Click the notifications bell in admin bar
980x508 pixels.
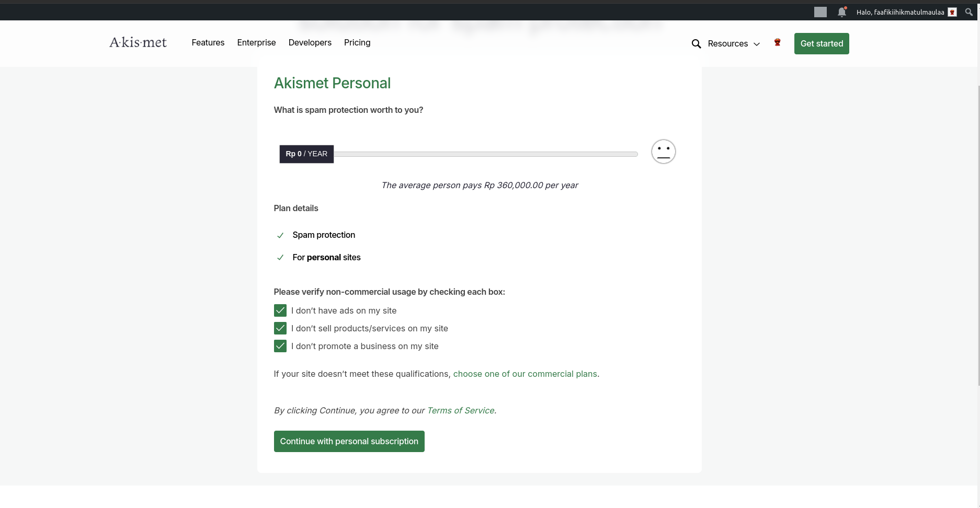pyautogui.click(x=841, y=12)
